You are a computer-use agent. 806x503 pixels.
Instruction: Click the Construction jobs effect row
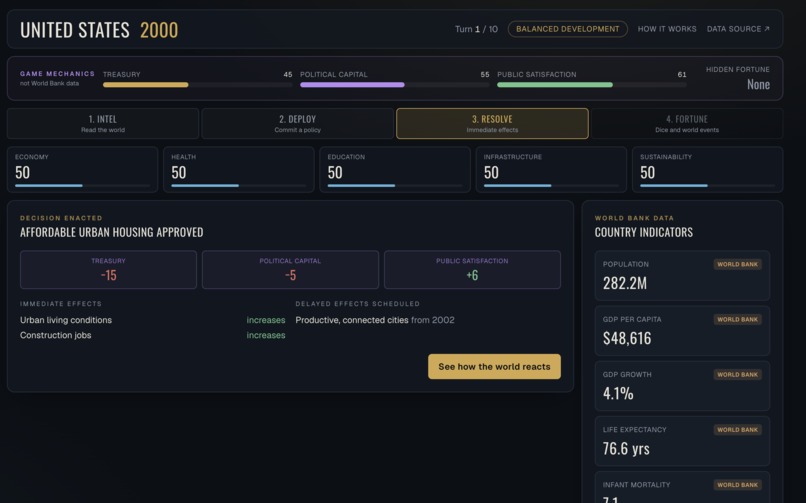click(153, 335)
